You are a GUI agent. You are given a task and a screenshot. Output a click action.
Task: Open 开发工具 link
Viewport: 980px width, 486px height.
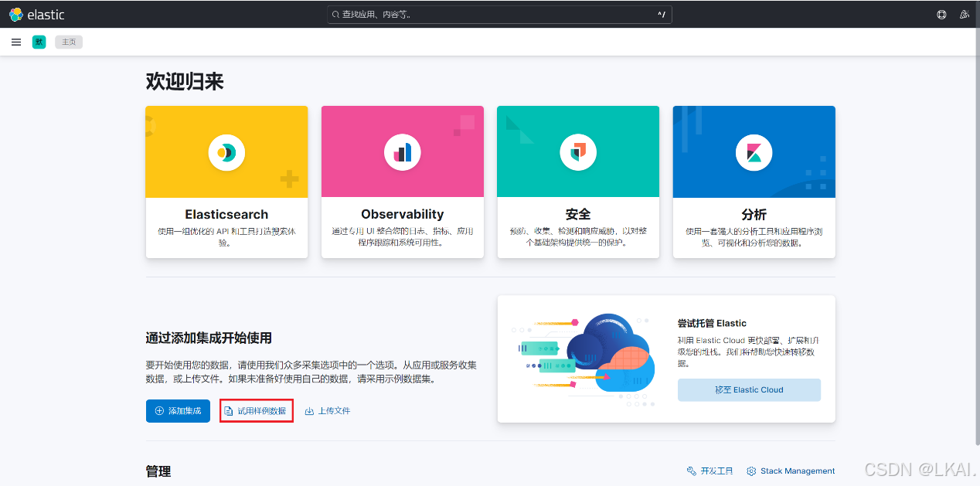(710, 471)
